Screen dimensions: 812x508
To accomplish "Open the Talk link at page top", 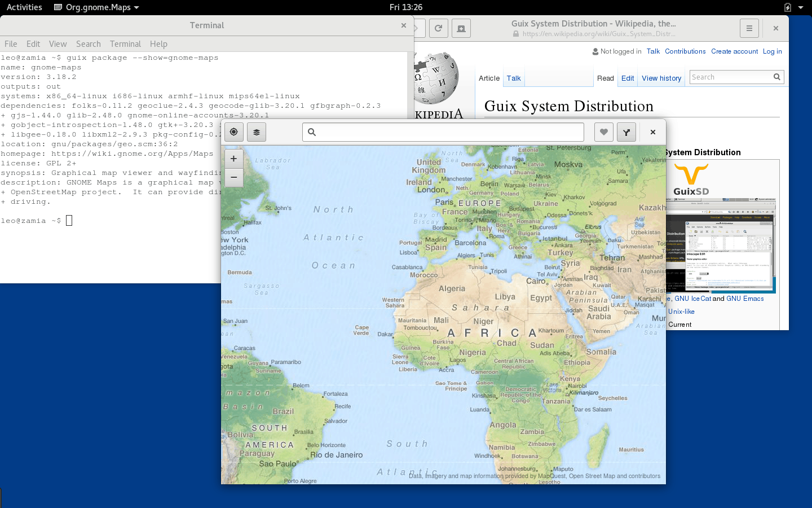I will point(653,51).
